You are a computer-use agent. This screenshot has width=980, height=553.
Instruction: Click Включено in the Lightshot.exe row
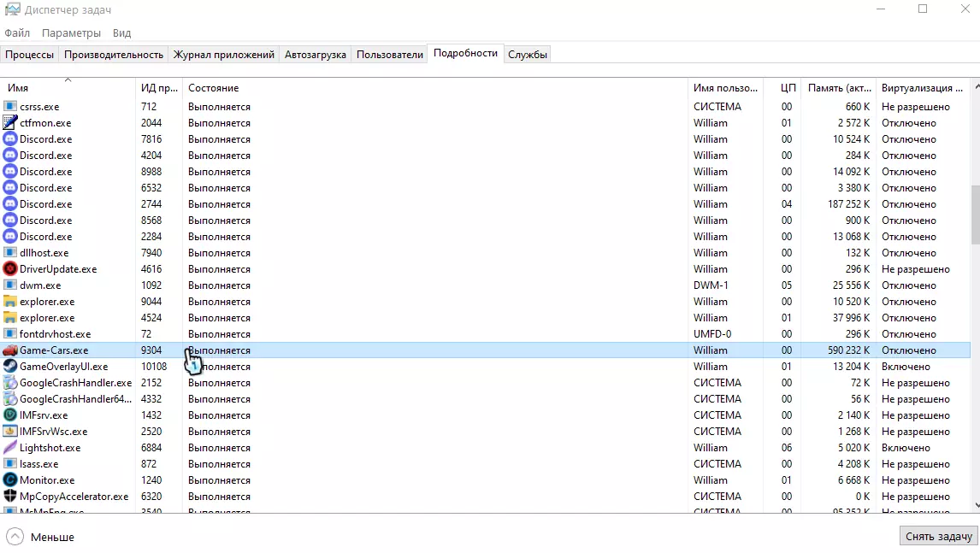(906, 448)
